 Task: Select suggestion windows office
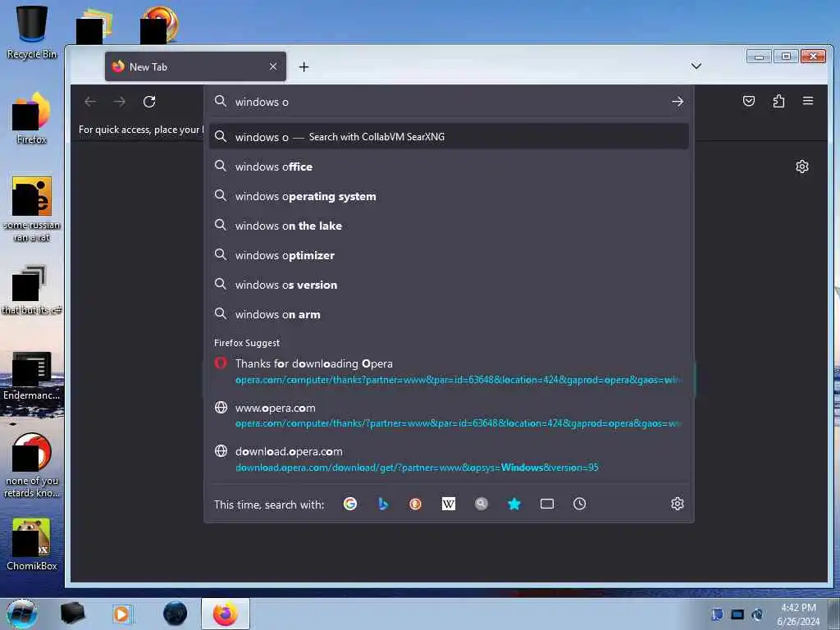pos(449,167)
